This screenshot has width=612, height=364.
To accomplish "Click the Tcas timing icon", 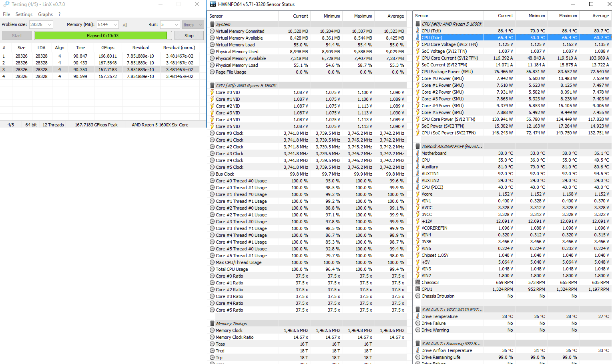I will (212, 344).
